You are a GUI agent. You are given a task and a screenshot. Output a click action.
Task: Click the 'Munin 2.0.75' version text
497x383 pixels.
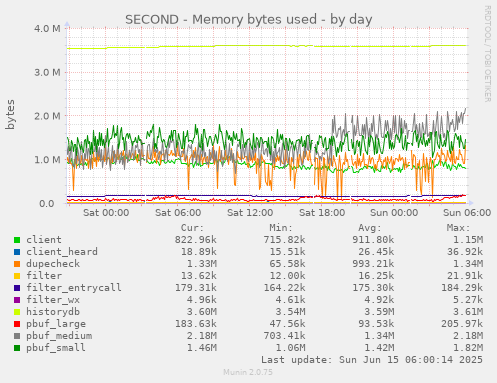click(248, 372)
